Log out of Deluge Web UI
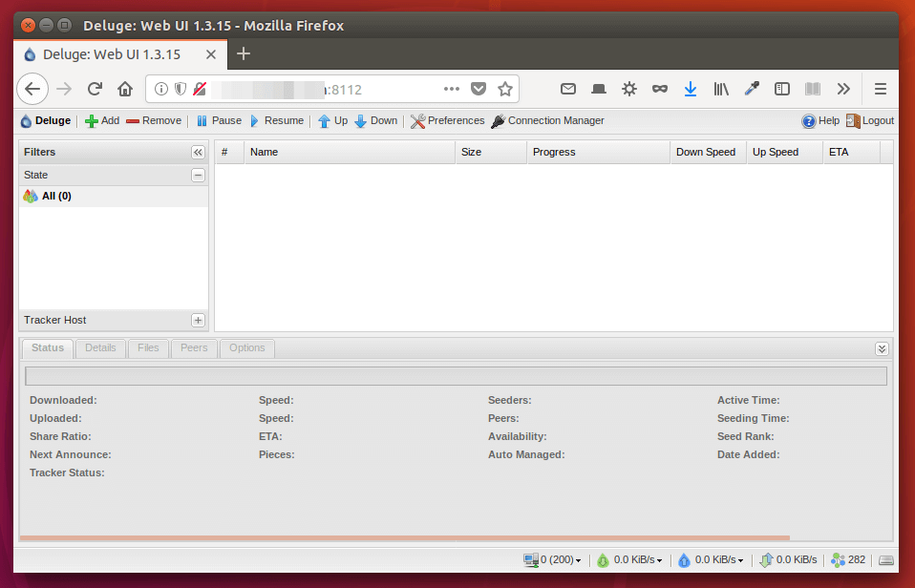This screenshot has width=915, height=588. (869, 121)
